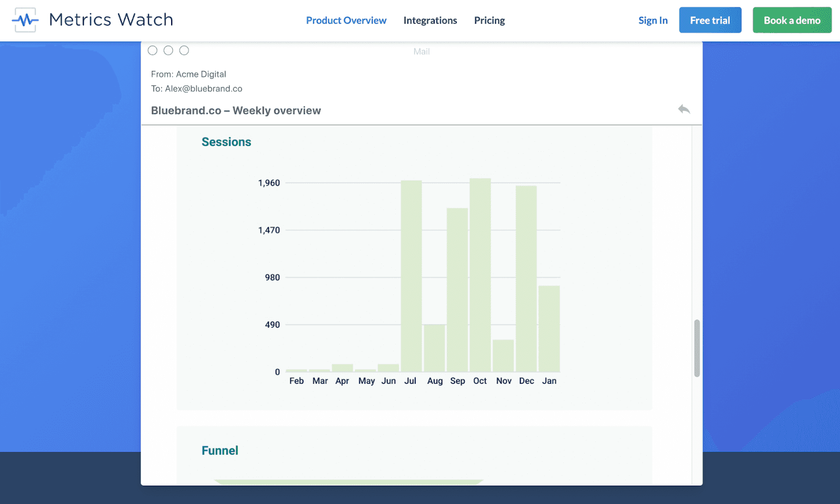The width and height of the screenshot is (840, 504).
Task: Click the first window control circle
Action: pyautogui.click(x=152, y=50)
